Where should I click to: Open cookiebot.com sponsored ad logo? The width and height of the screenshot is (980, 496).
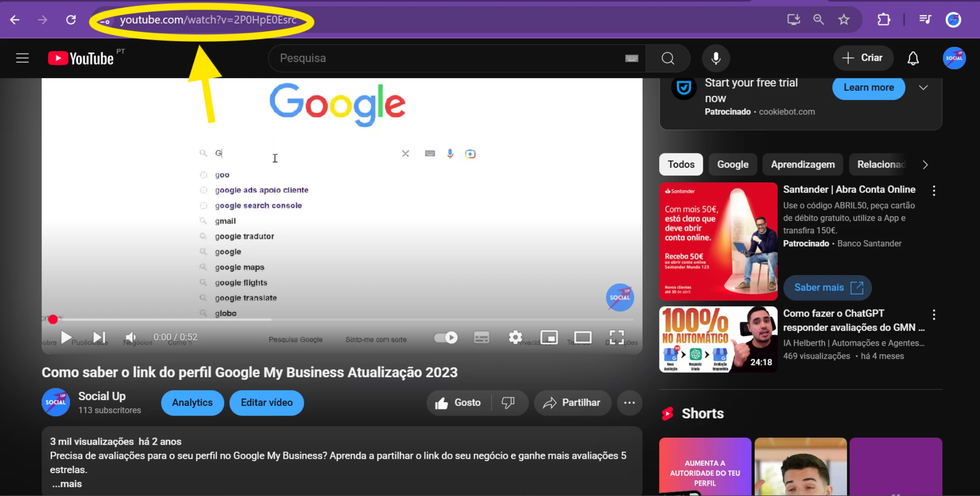[x=684, y=88]
